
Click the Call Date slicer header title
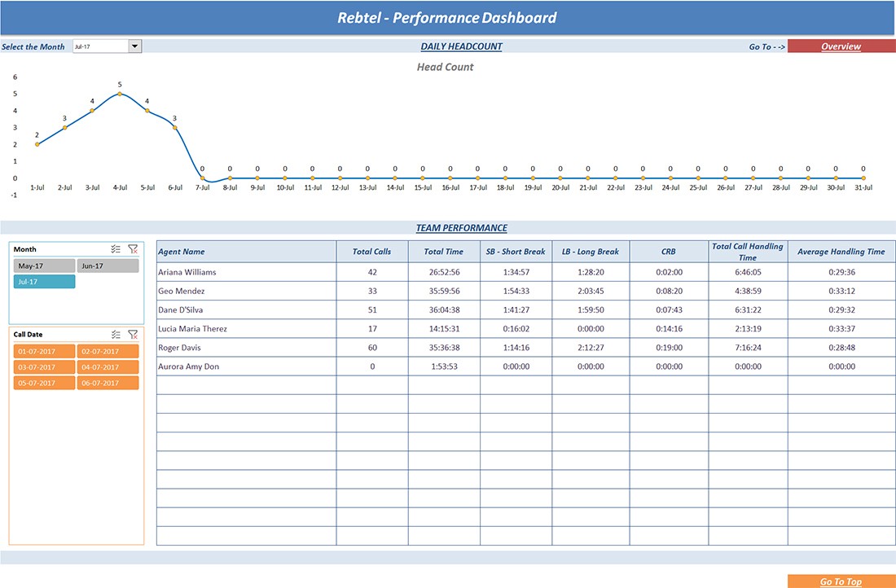click(28, 334)
